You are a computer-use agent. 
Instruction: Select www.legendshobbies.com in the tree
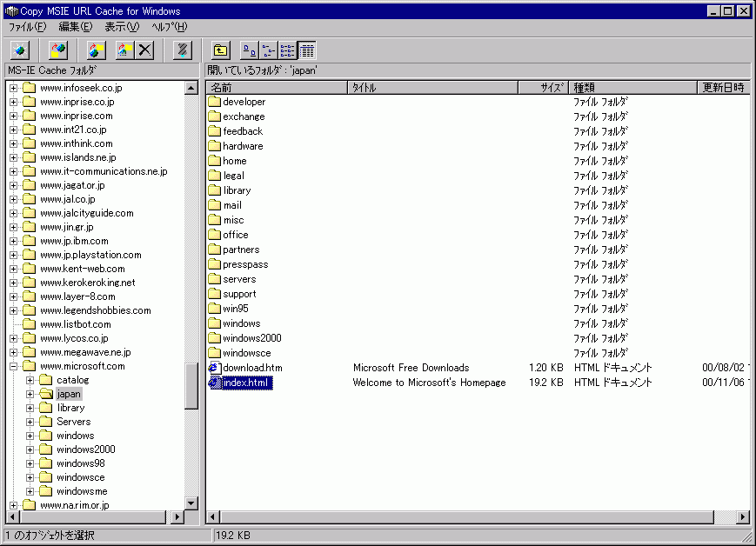click(96, 310)
